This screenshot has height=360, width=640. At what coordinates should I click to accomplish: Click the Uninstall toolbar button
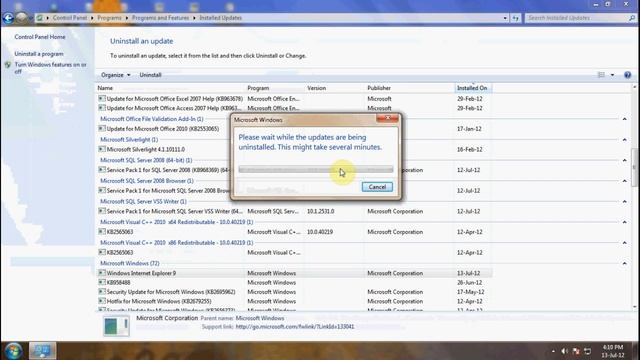[151, 75]
